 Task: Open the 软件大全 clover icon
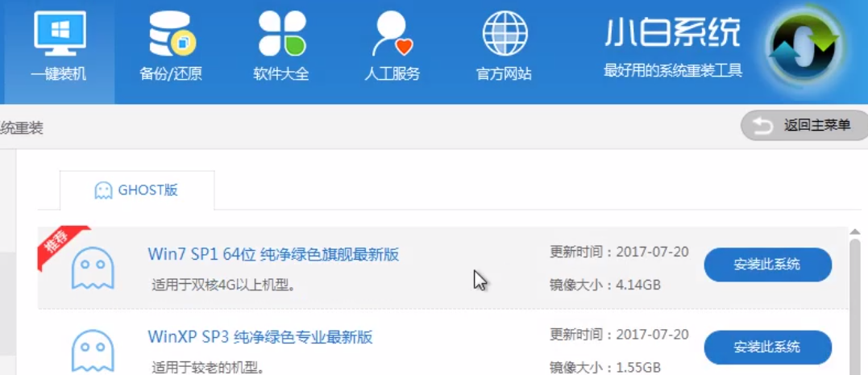click(x=281, y=35)
